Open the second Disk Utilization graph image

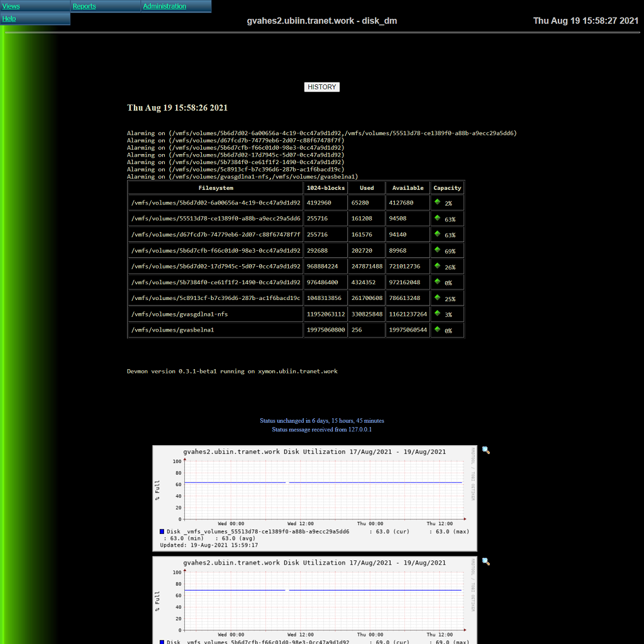(314, 601)
